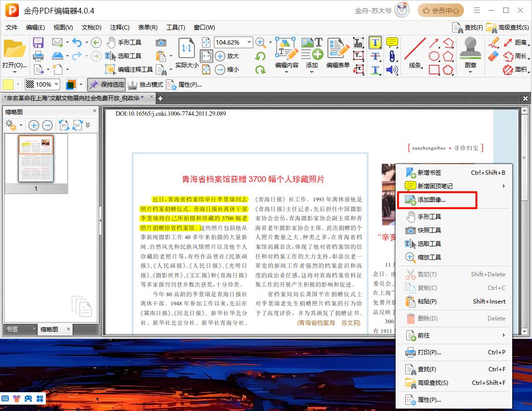The width and height of the screenshot is (532, 411).
Task: Select the eraser tool
Action: pos(493,56)
